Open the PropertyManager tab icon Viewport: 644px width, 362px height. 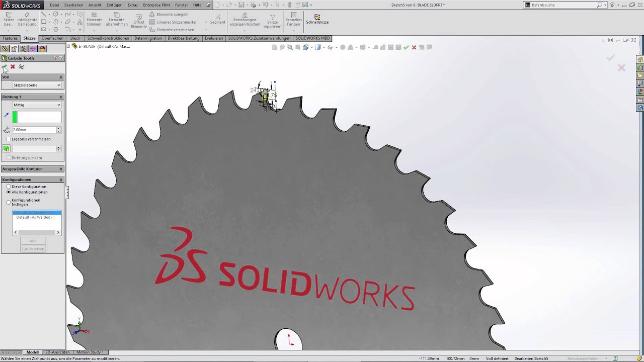tap(14, 49)
